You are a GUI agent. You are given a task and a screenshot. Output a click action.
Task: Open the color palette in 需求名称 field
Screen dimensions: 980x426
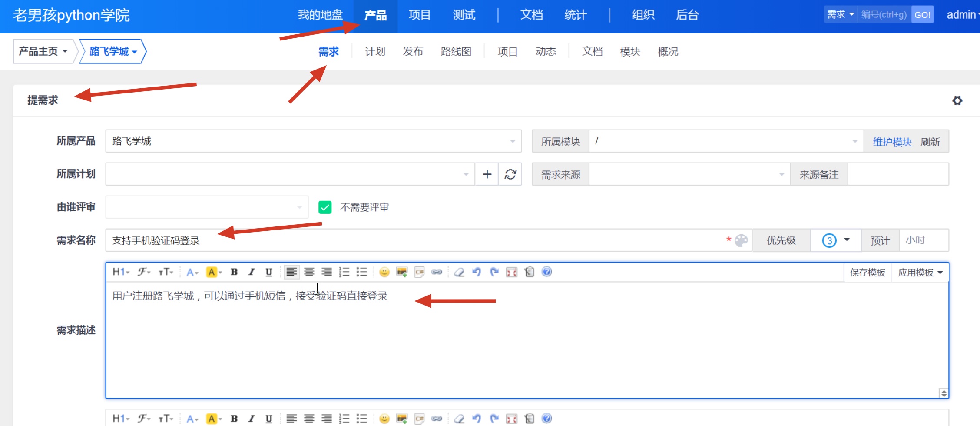pos(741,240)
